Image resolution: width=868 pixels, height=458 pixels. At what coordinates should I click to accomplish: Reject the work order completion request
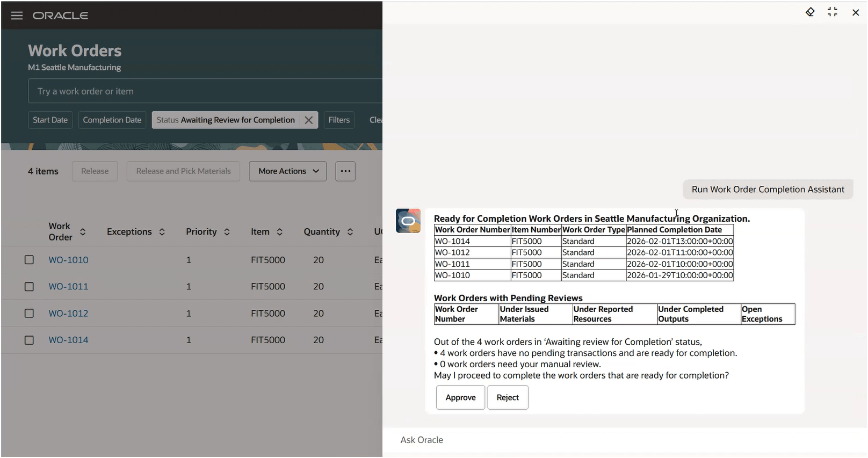pos(508,398)
